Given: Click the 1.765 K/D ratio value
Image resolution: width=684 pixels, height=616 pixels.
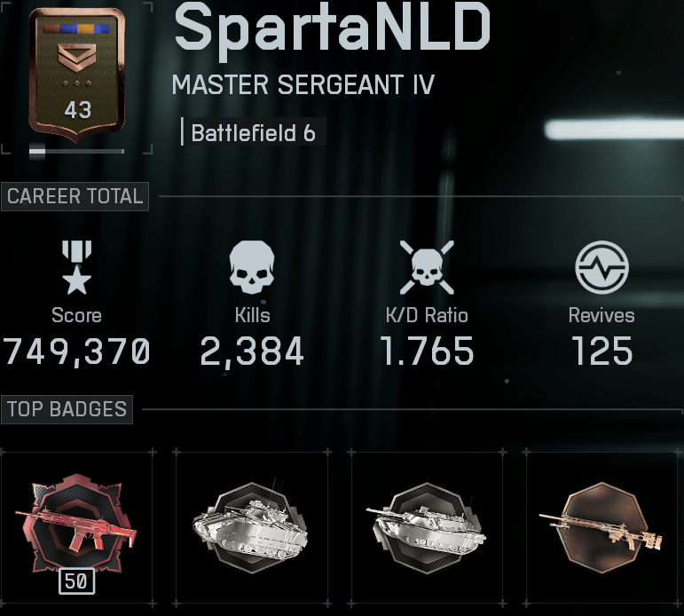Looking at the screenshot, I should click(427, 351).
